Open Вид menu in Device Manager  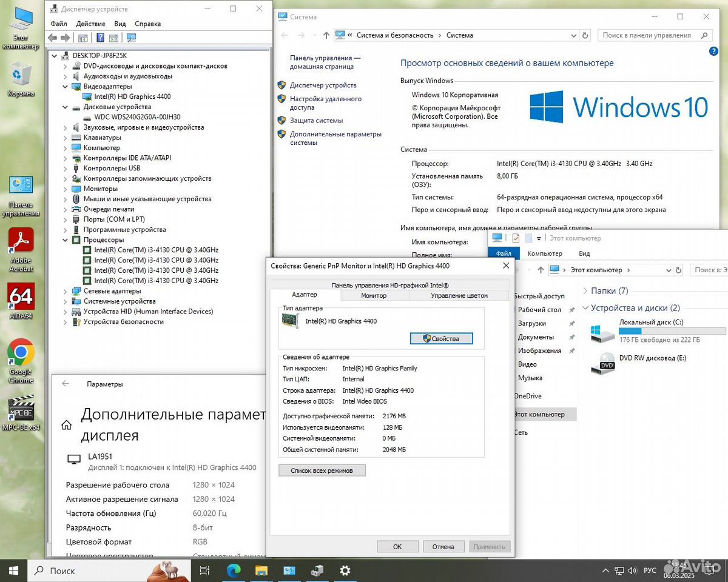[120, 24]
